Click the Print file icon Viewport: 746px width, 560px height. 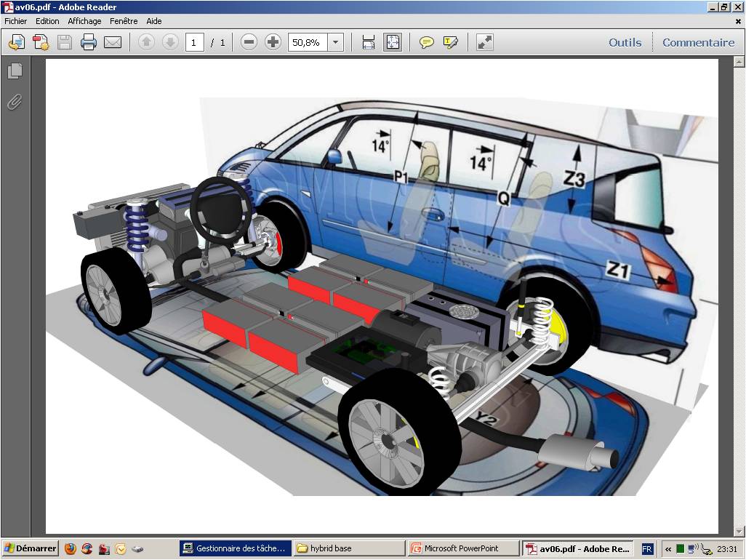[89, 42]
